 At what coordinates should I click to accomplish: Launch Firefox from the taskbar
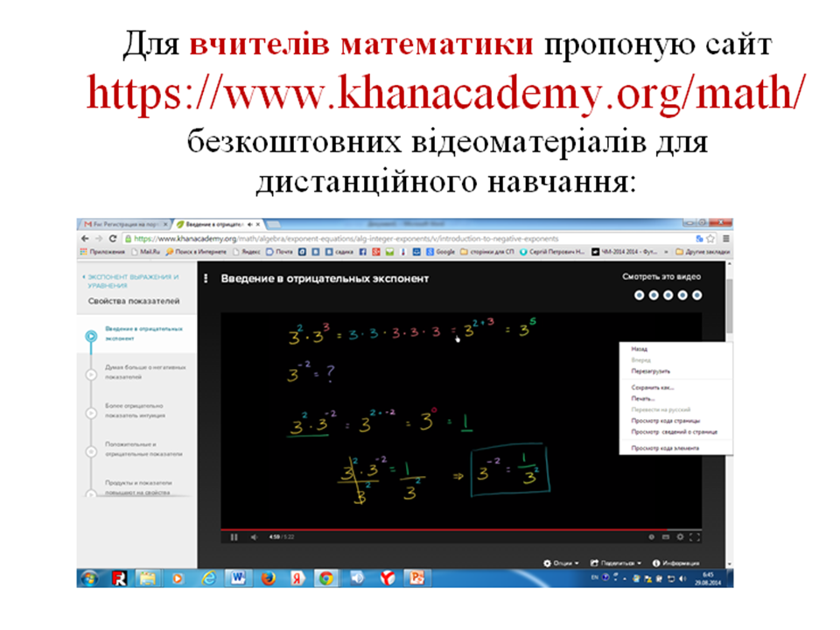[268, 578]
